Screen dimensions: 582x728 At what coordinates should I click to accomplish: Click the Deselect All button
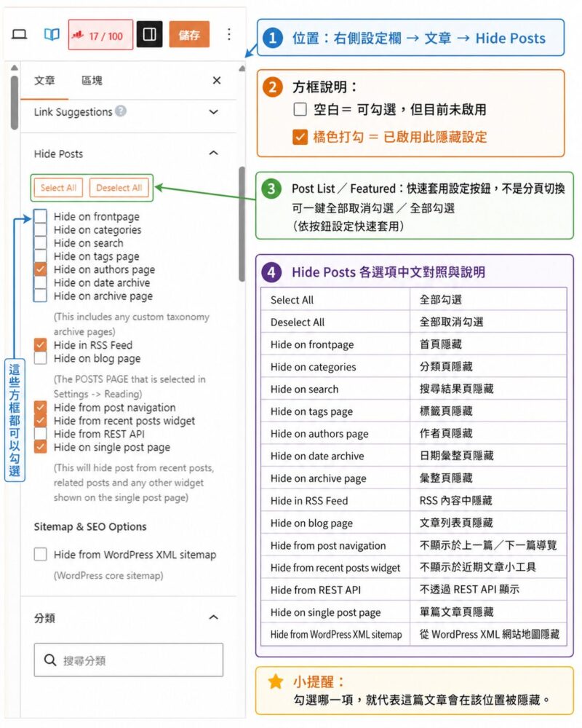pos(119,188)
